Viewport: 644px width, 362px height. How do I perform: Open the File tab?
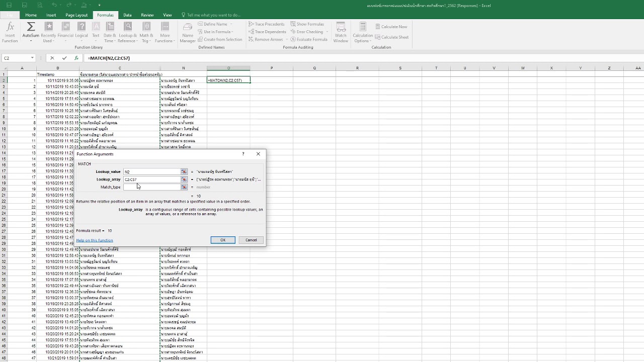(10, 15)
